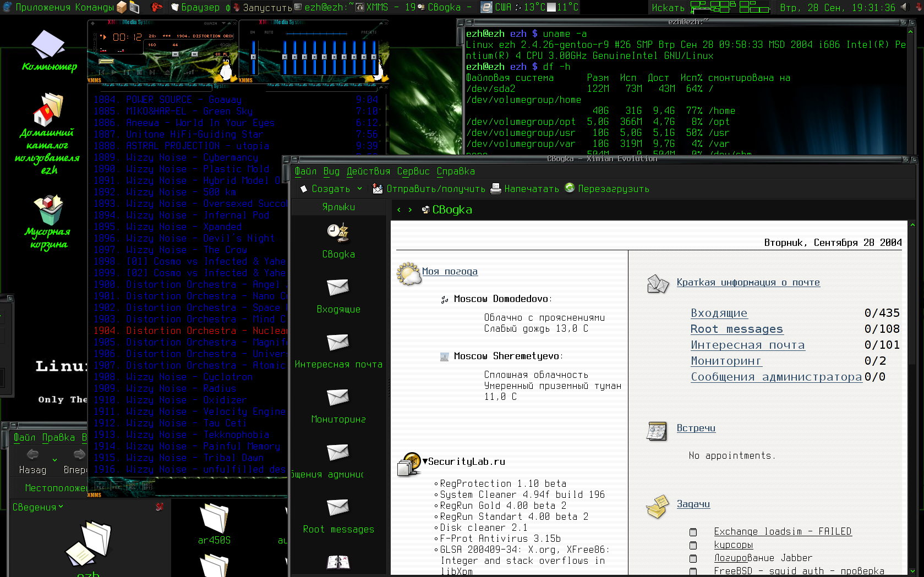Check the FreeBSD - squid auth task checkbox
The image size is (924, 577).
click(x=693, y=571)
